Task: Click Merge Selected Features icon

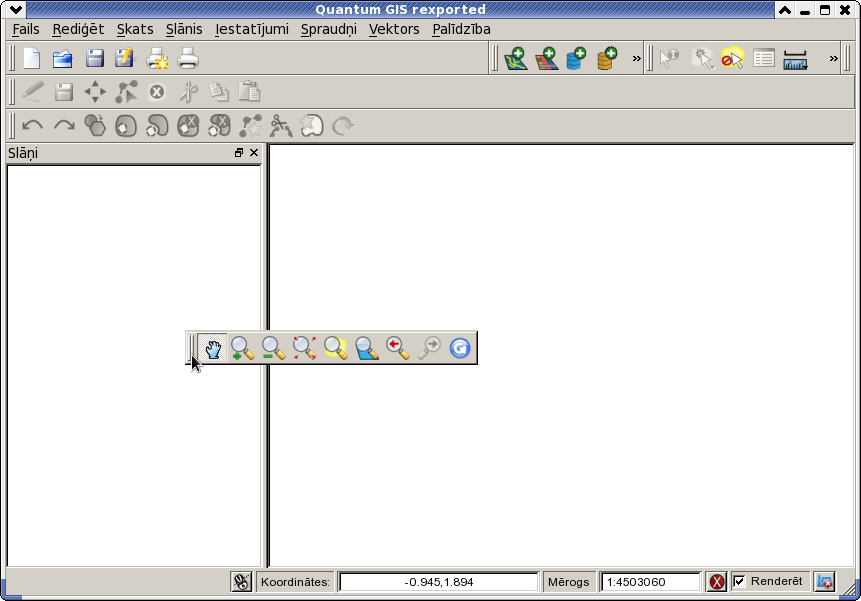Action: point(312,126)
